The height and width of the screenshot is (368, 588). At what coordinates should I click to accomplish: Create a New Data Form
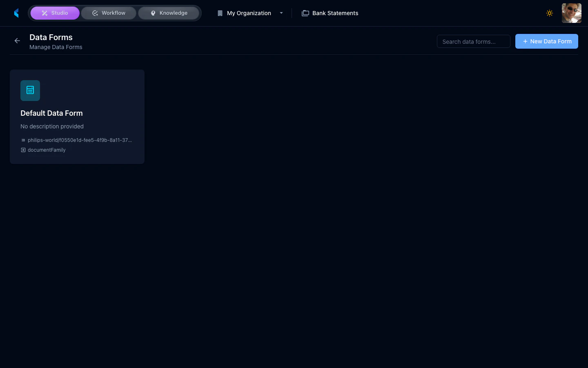tap(547, 41)
